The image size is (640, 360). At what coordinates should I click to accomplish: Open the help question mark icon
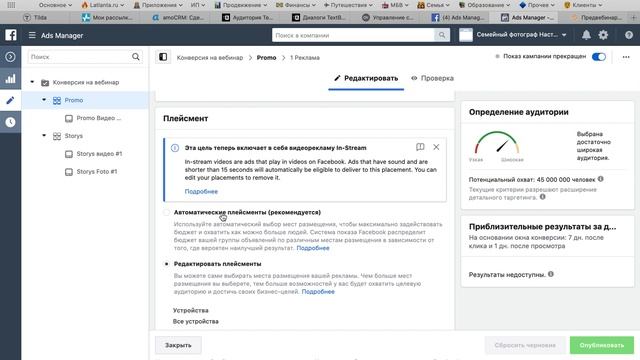pos(629,35)
